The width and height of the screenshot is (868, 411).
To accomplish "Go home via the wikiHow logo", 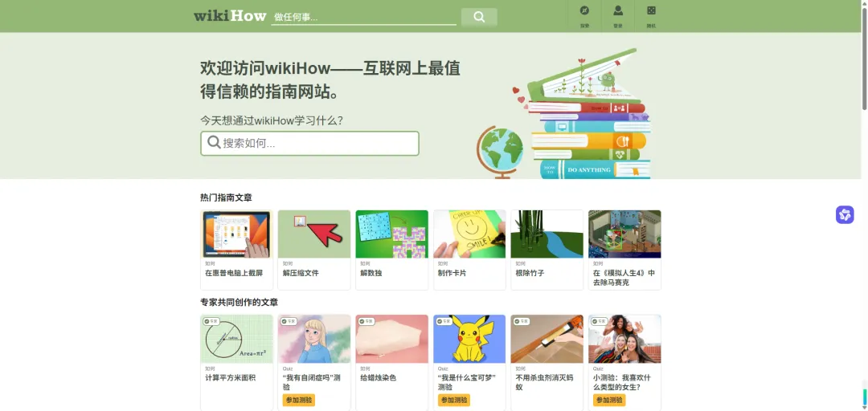I will 230,15.
